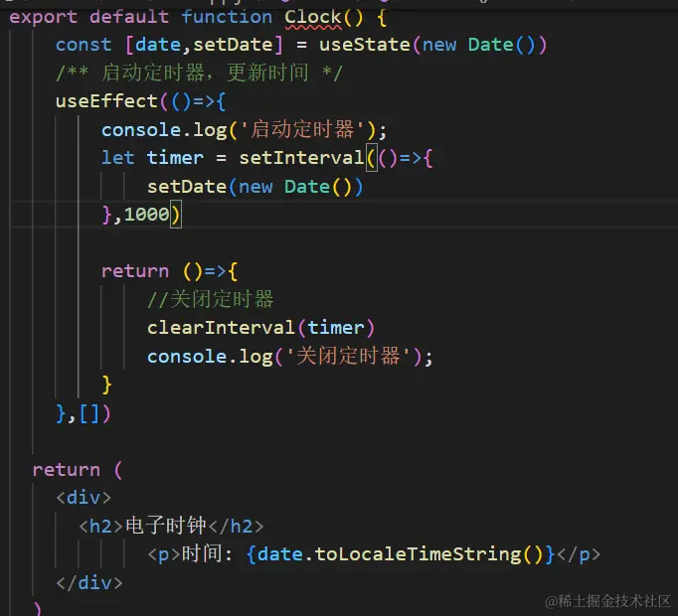Click the Clock function name
The image size is (678, 616).
(312, 17)
